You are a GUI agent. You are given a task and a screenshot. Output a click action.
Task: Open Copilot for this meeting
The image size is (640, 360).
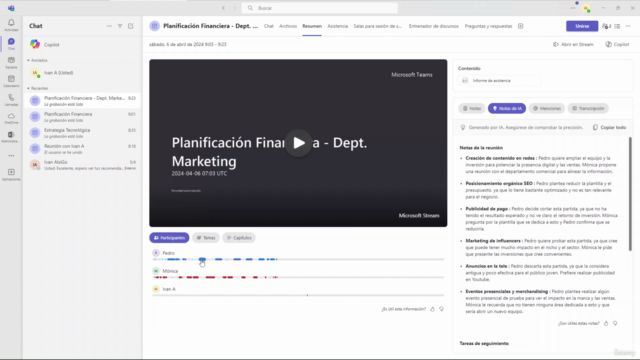(617, 44)
